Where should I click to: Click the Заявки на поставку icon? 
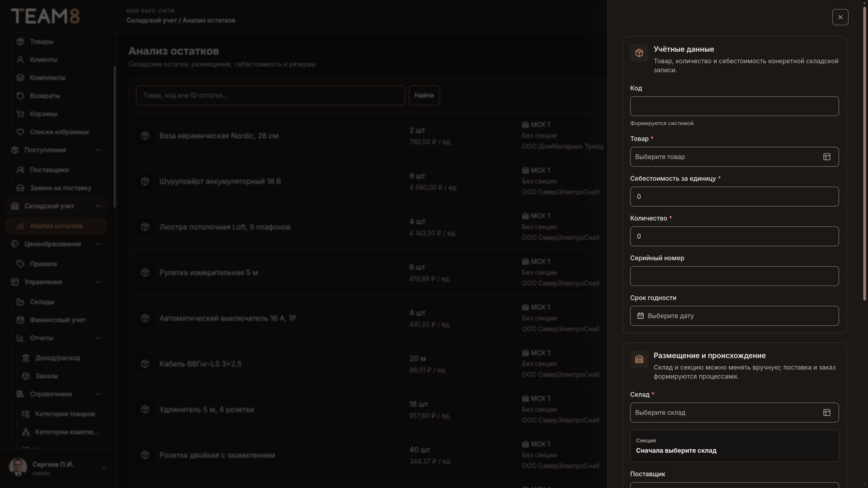point(20,188)
